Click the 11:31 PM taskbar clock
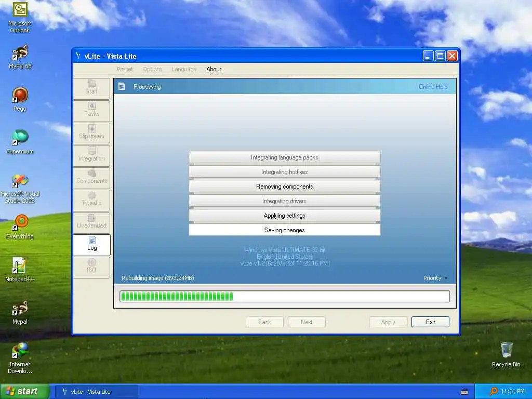The width and height of the screenshot is (532, 399). pos(513,392)
